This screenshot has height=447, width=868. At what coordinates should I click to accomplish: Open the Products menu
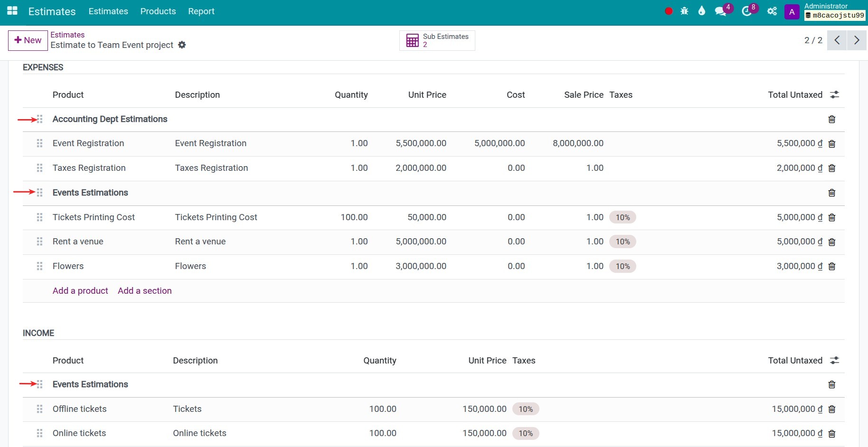[x=158, y=11]
